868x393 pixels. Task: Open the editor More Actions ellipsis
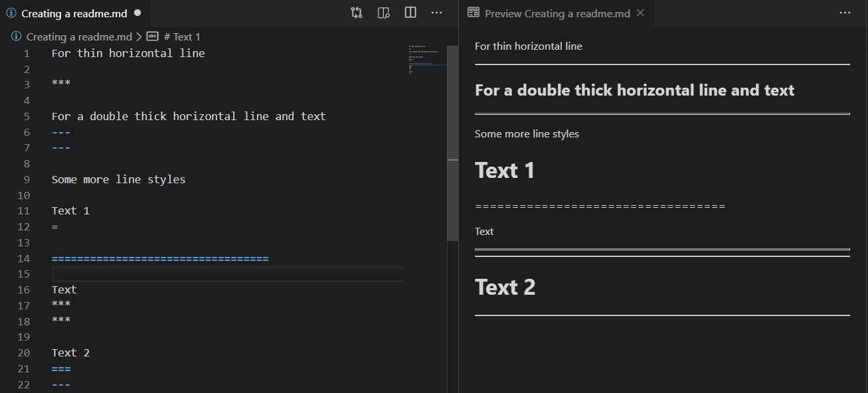[436, 12]
